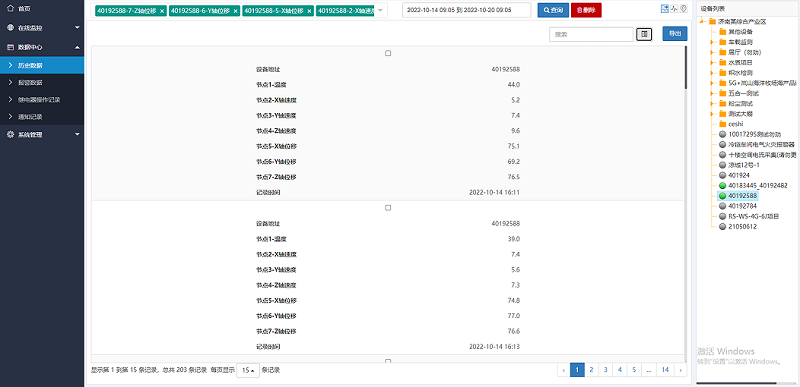Click the blue 查询 search button
Image resolution: width=800 pixels, height=387 pixels.
tap(553, 10)
